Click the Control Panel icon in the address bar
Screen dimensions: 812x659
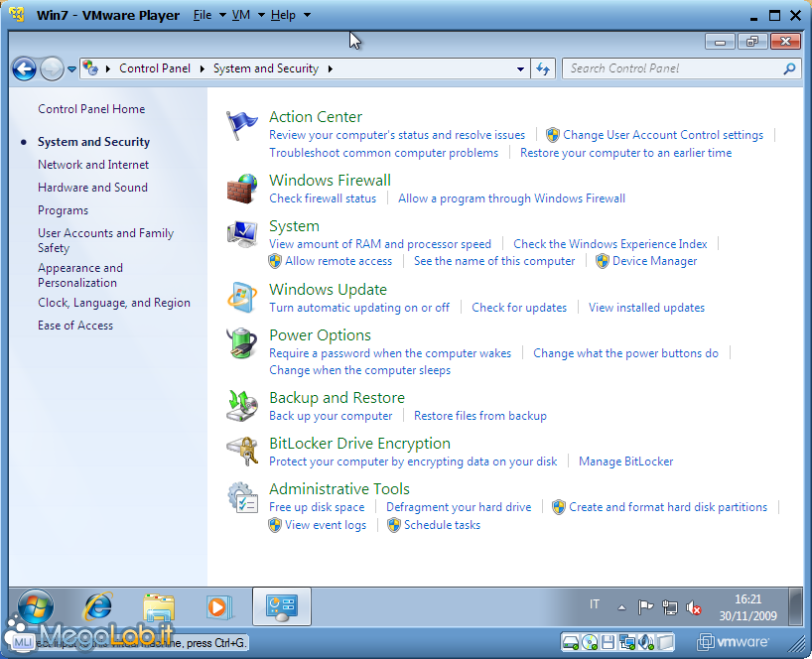click(x=90, y=67)
